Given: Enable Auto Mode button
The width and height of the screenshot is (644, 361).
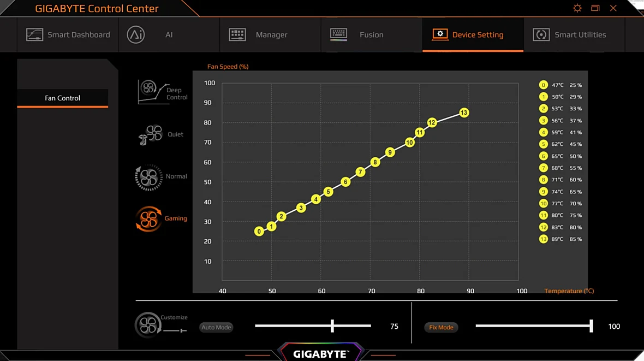Looking at the screenshot, I should (216, 327).
